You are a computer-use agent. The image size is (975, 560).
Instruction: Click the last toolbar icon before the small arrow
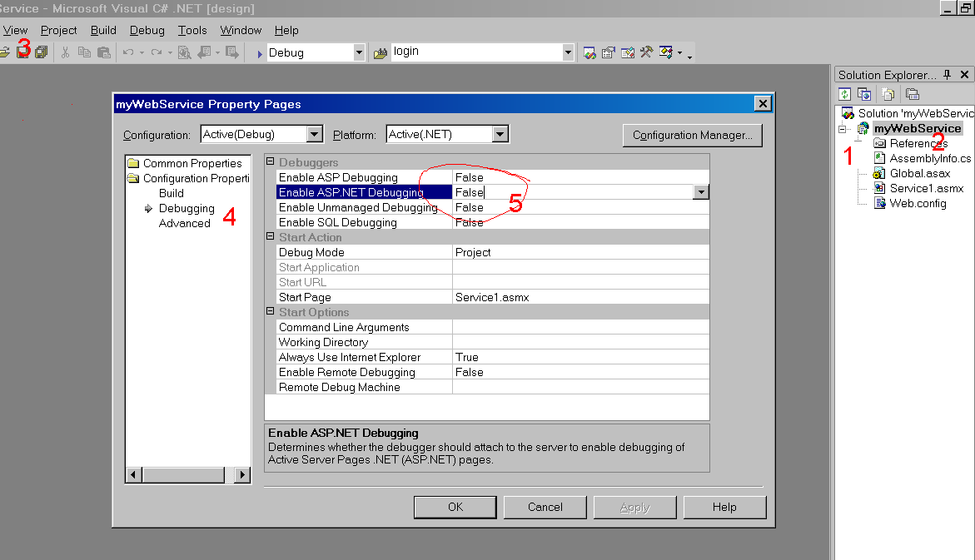tap(666, 52)
